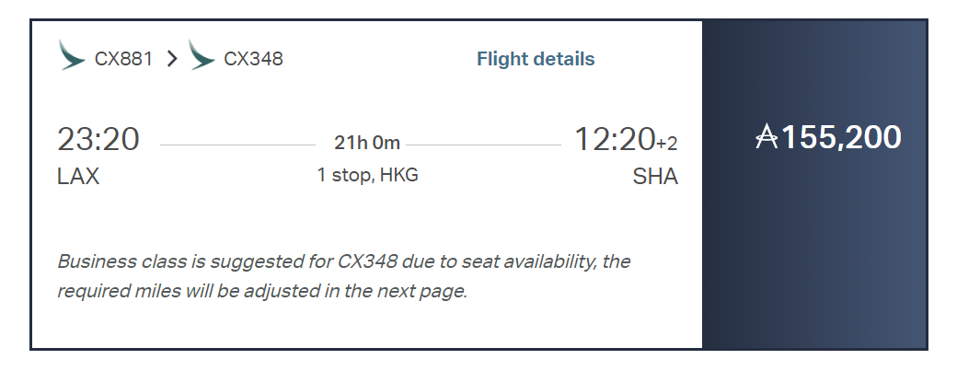
Task: Click the Business class suggestion note
Action: [343, 276]
